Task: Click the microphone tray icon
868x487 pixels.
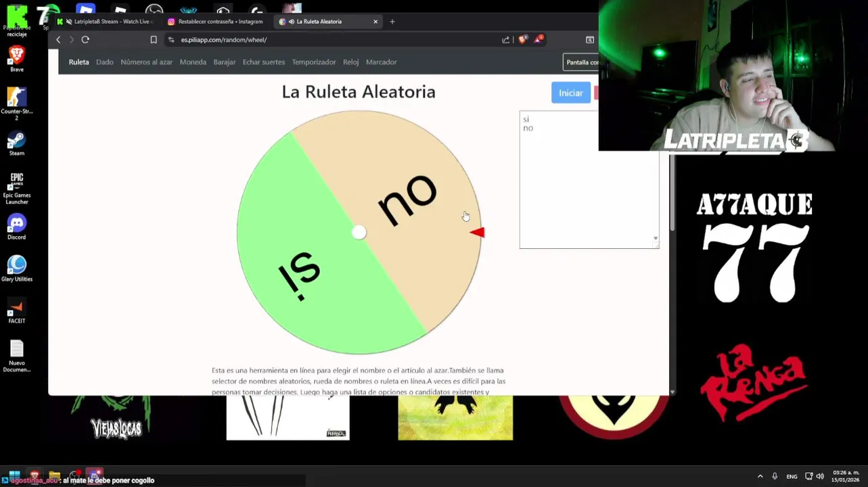Action: [x=775, y=476]
